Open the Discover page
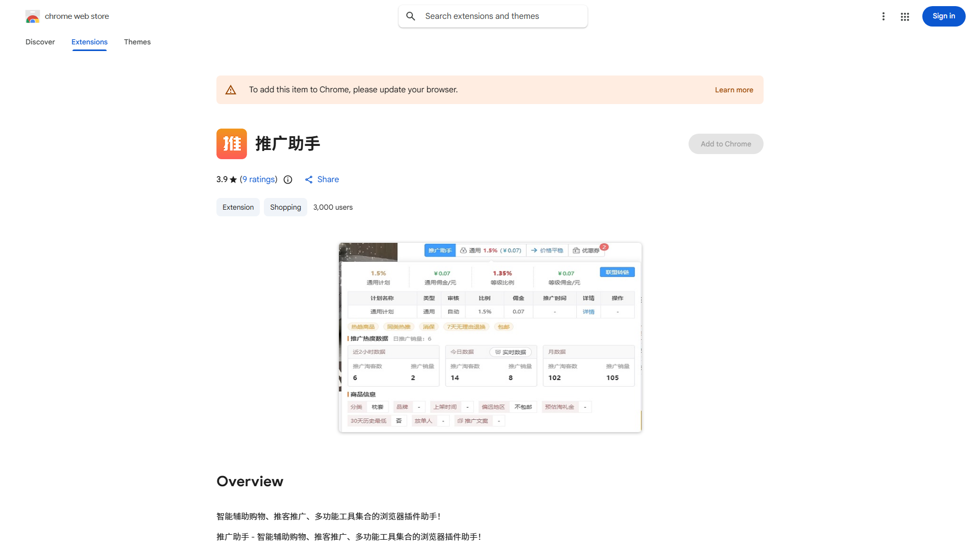Viewport: 980px width, 551px height. click(x=40, y=42)
